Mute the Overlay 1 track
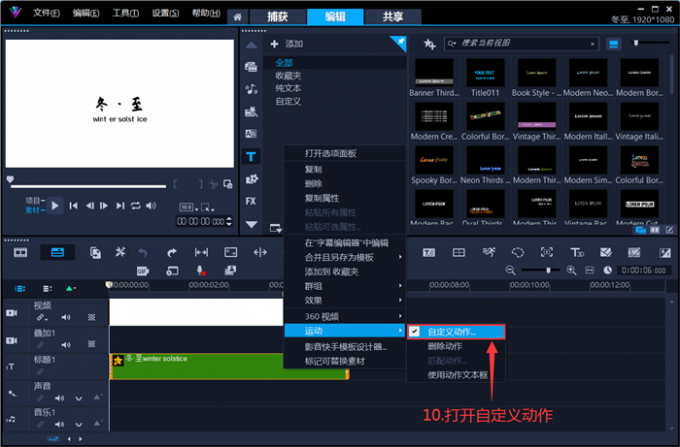 point(65,345)
